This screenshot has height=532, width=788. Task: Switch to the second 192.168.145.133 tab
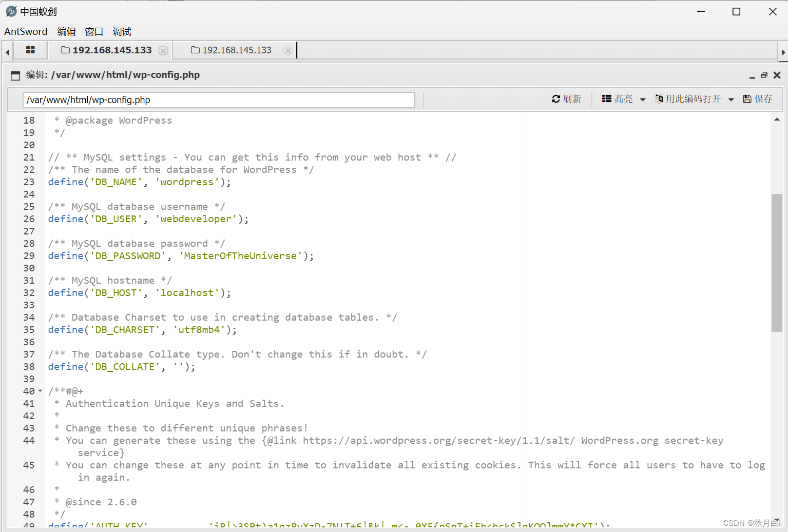[236, 50]
